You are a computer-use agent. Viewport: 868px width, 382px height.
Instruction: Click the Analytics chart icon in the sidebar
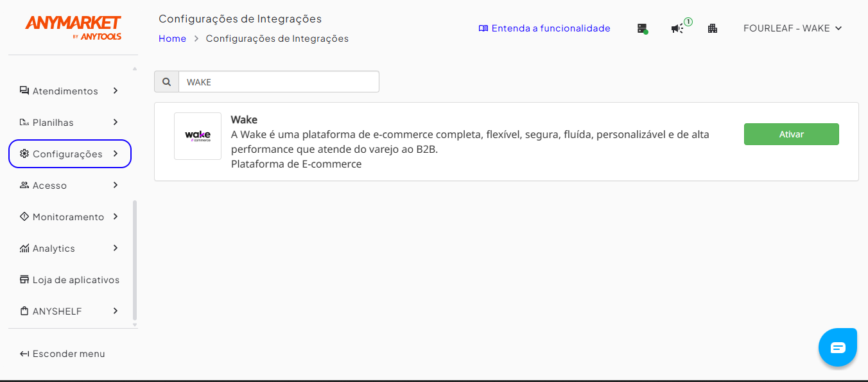(x=24, y=248)
